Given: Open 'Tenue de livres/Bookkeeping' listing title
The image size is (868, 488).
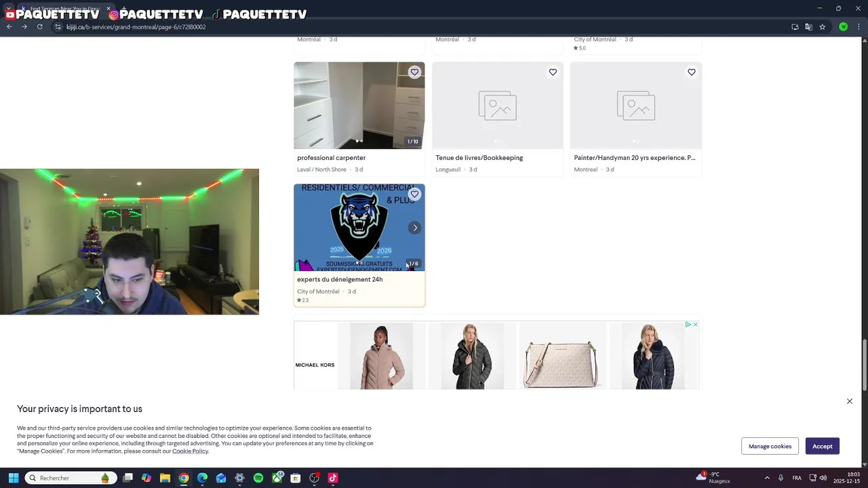Looking at the screenshot, I should (x=479, y=158).
